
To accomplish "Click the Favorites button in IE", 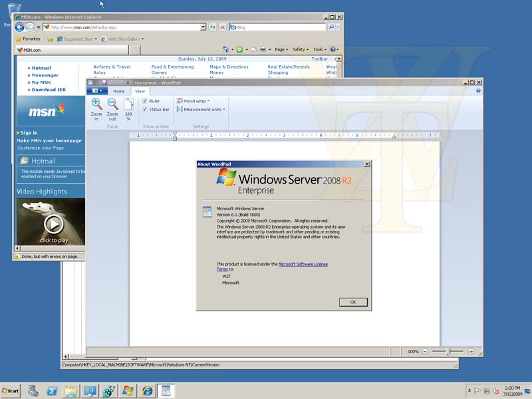I will click(x=28, y=39).
